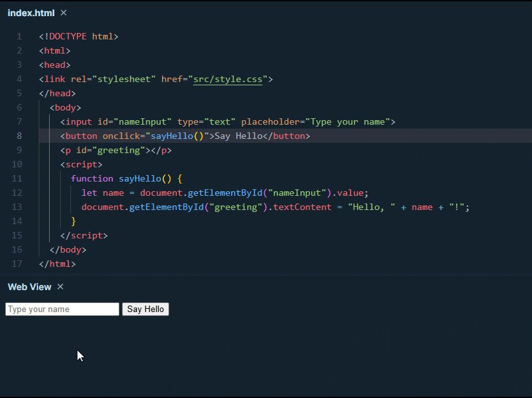Click rel="stylesheet" attribute on line 4
The width and height of the screenshot is (532, 398).
tap(113, 79)
